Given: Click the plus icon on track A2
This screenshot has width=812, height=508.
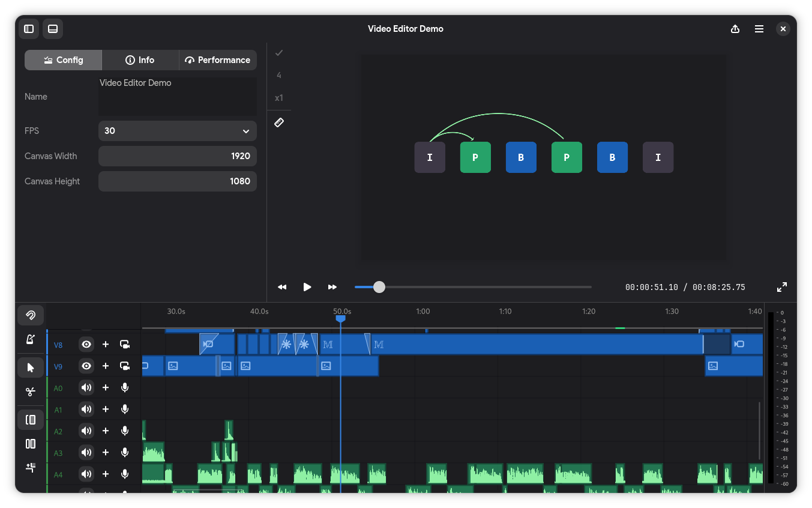Looking at the screenshot, I should click(106, 431).
